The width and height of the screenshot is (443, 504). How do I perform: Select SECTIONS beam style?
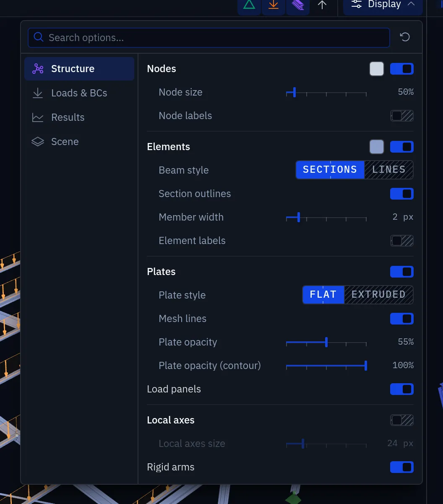pyautogui.click(x=330, y=170)
